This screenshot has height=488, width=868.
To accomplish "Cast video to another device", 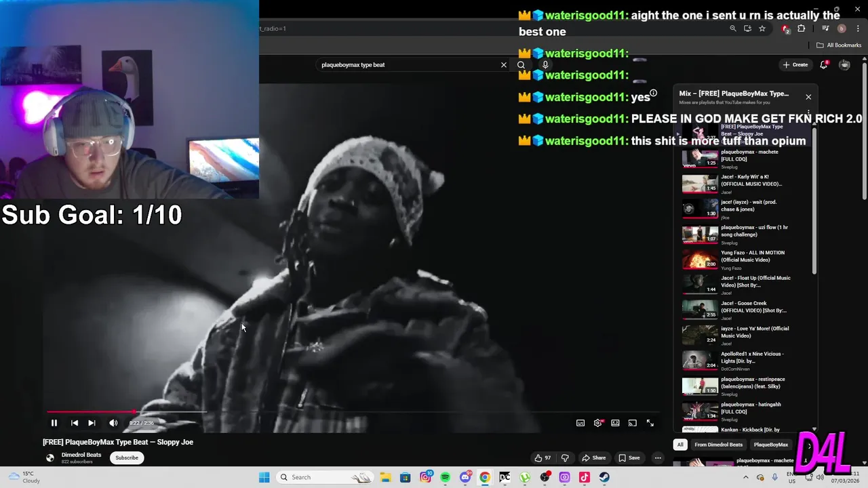I will click(632, 423).
